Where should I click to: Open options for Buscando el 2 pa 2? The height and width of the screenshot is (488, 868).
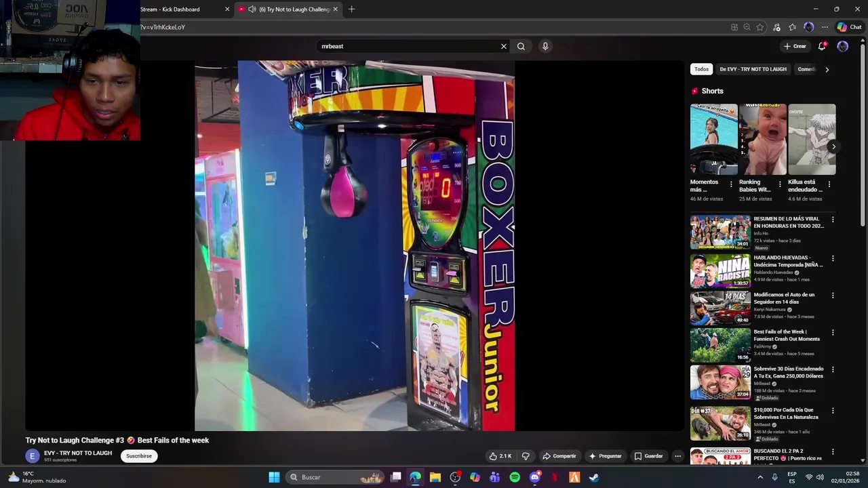coord(833,451)
